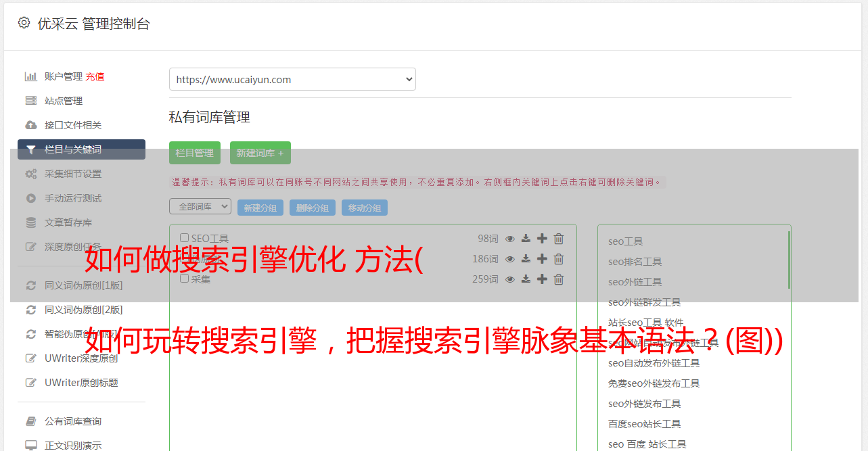Open 接口文件相关 via its cloud icon

31,125
